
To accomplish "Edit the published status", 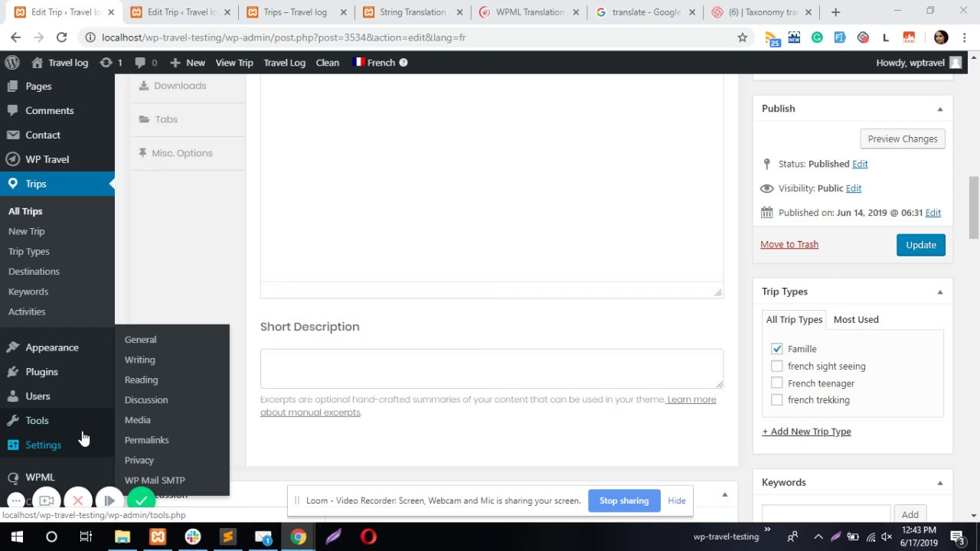I will (x=860, y=164).
